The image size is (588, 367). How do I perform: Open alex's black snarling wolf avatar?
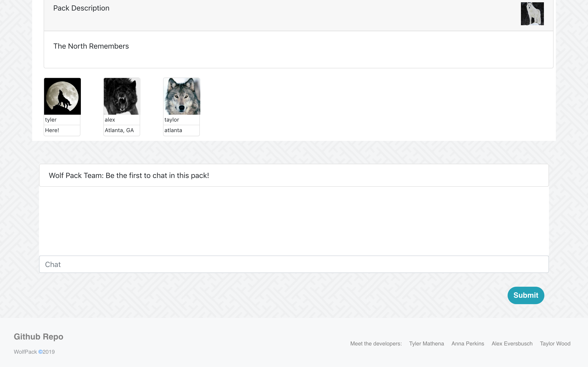point(122,96)
